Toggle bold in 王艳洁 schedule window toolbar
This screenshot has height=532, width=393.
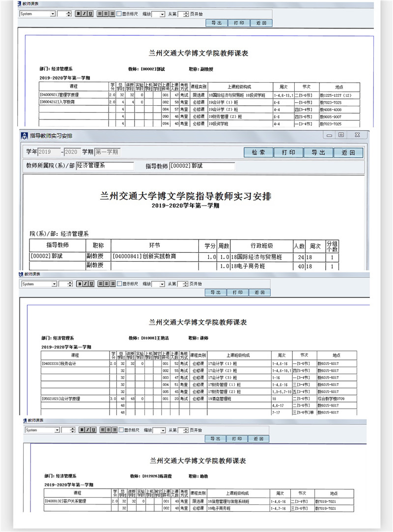pos(80,284)
